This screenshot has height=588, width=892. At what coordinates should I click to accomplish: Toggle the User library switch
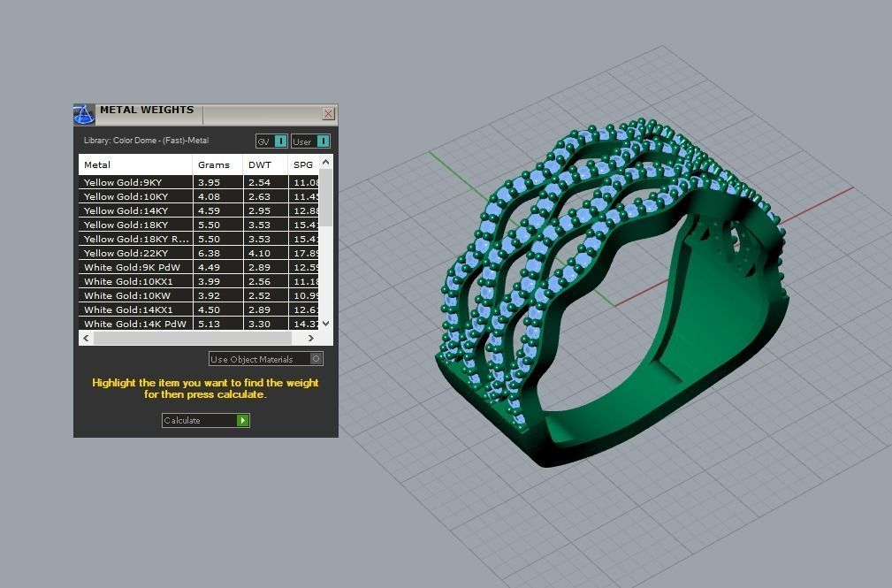tap(310, 141)
